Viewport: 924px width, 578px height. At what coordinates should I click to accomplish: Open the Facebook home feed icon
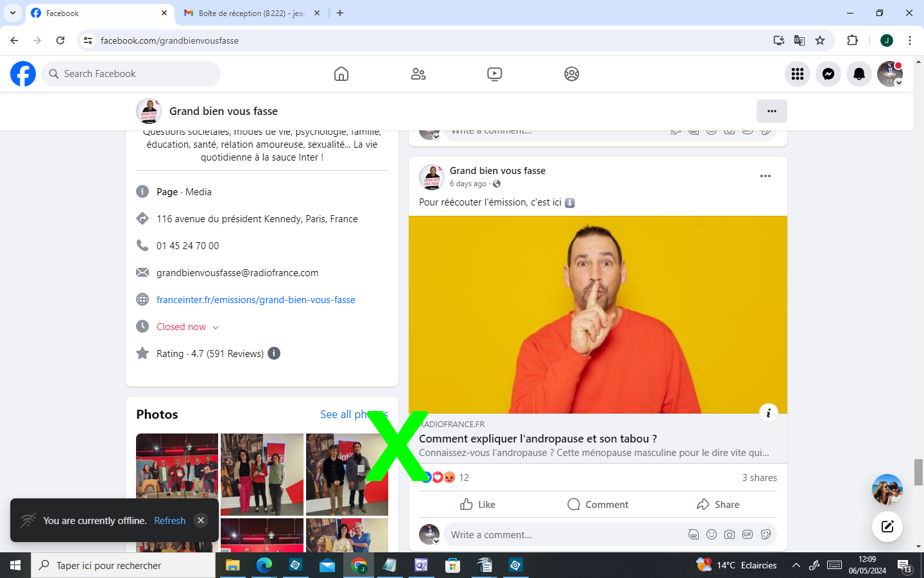click(x=341, y=74)
